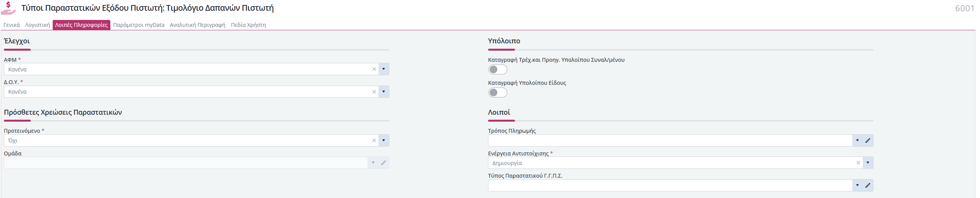
Task: Expand the Τύπος Παραστατικού Γ.Γ.Π.Σ. dropdown arrow
Action: pos(857,185)
